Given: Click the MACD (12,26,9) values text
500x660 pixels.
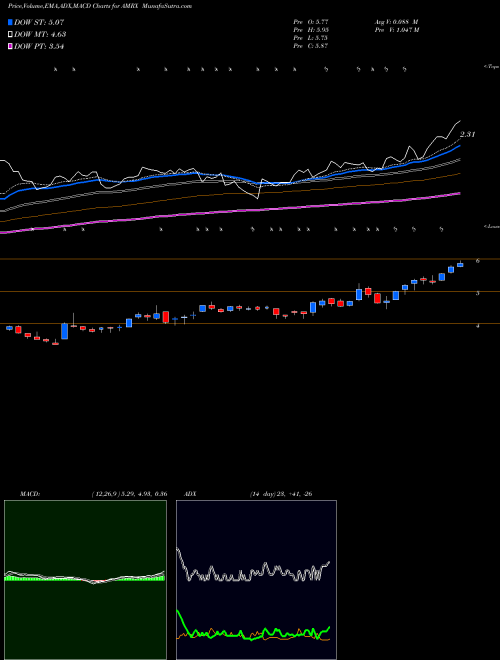Looking at the screenshot, I should (x=129, y=494).
